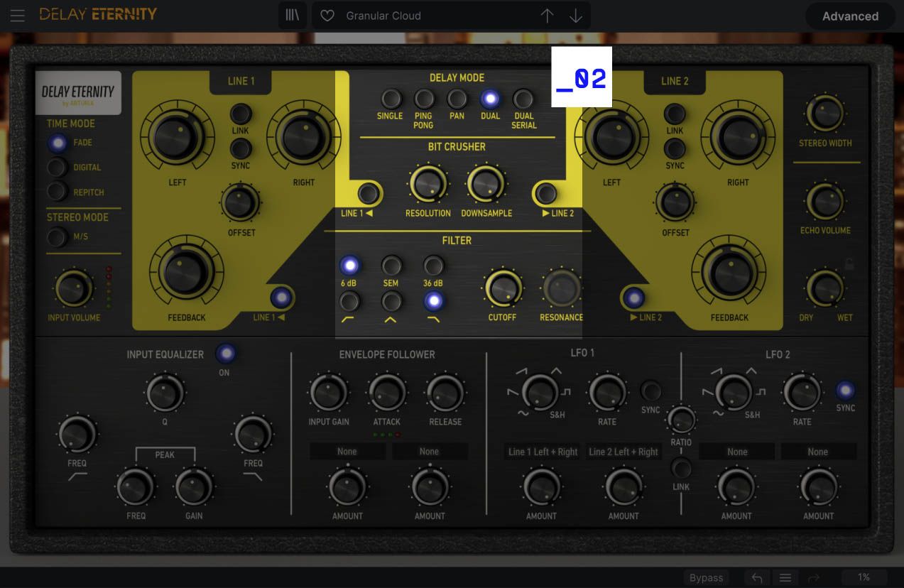This screenshot has width=904, height=588.
Task: Click the Undo arrow in bottom bar
Action: (x=757, y=578)
